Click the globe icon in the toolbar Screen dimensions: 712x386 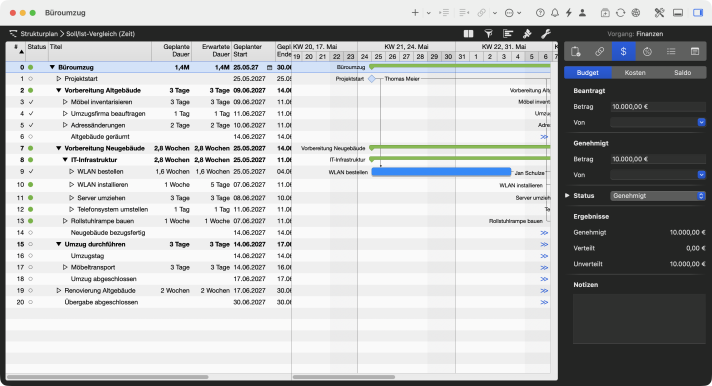(636, 13)
